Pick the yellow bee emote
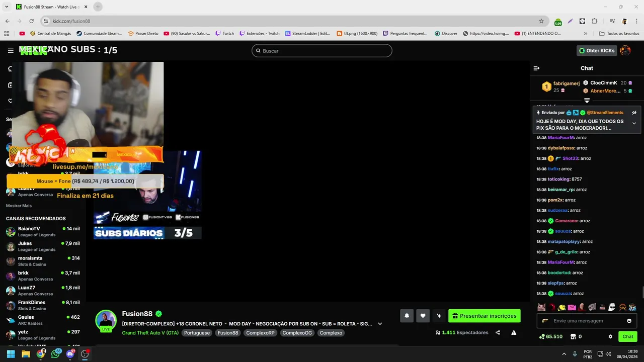The width and height of the screenshot is (644, 362). click(x=561, y=307)
